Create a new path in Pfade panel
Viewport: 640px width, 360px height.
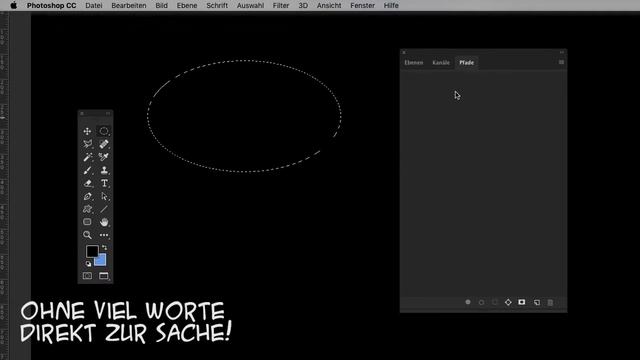point(537,302)
